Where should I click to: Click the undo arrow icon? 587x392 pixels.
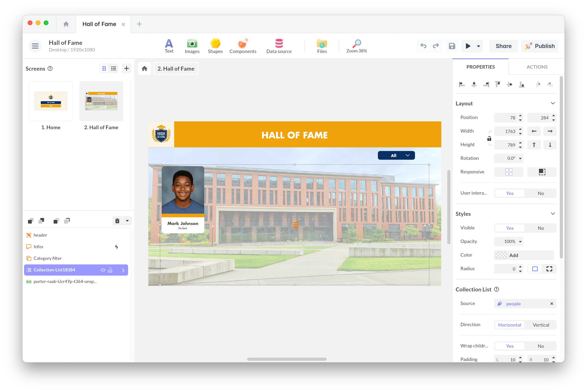point(423,46)
